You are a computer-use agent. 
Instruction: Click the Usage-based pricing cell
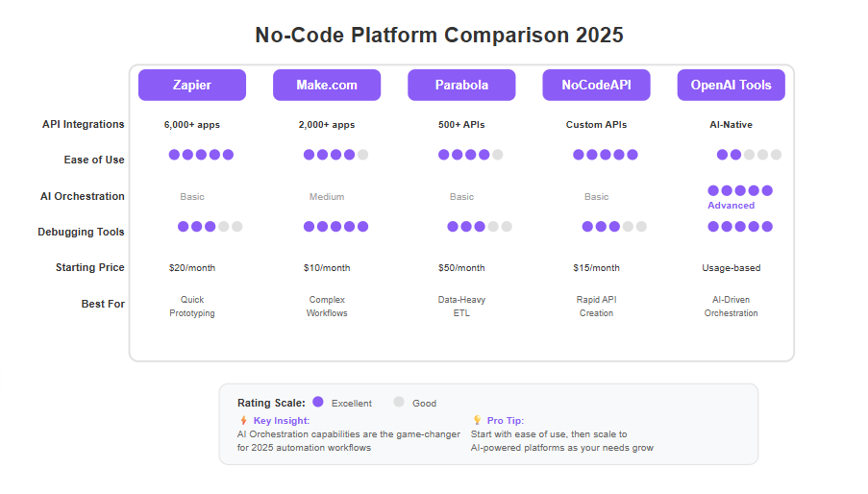[x=732, y=268]
